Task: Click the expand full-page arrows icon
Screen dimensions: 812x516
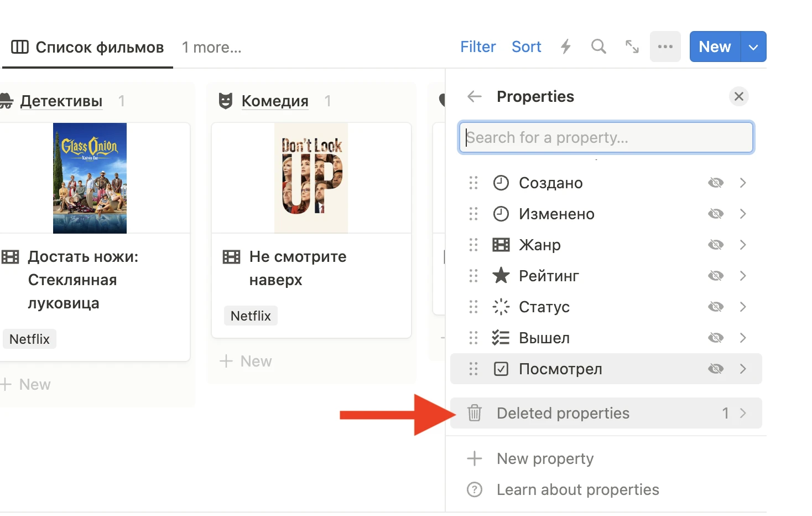Action: [632, 47]
